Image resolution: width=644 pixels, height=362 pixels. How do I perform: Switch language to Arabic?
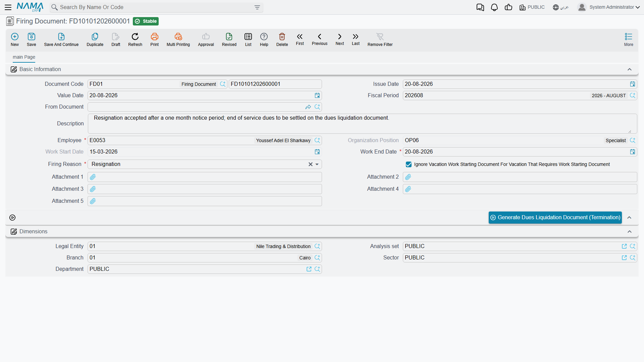[x=561, y=7]
